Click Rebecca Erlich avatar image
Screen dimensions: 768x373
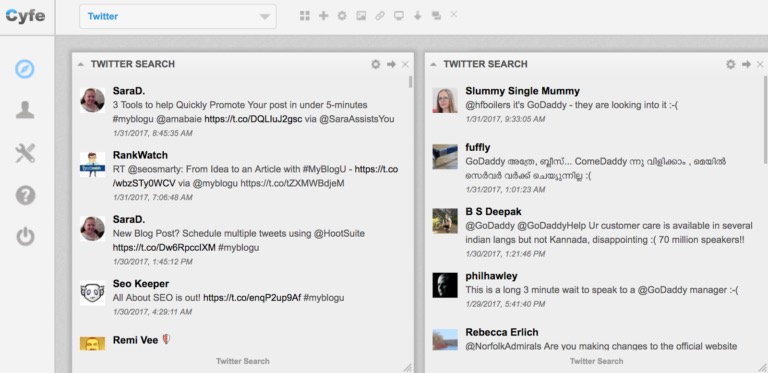click(x=445, y=340)
